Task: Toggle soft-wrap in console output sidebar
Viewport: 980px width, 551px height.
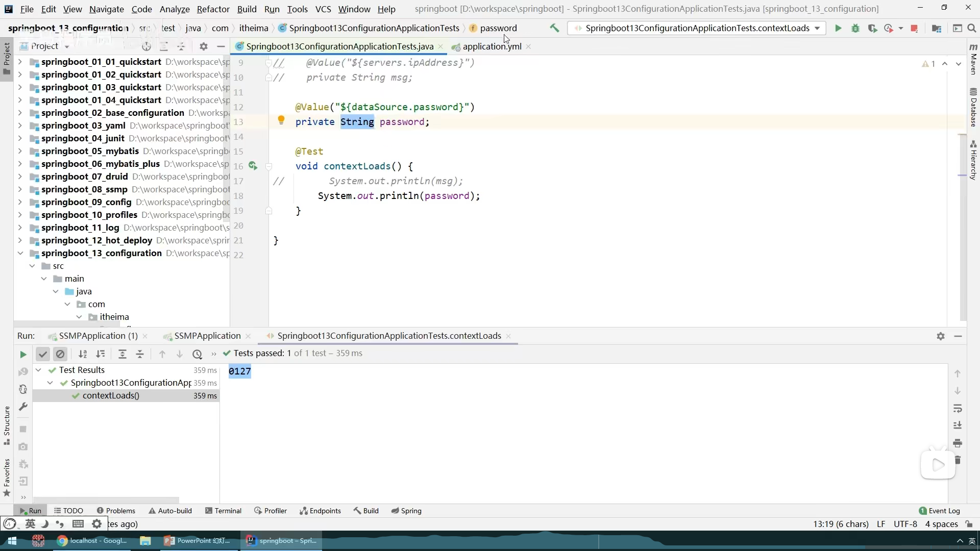Action: pos(958,409)
